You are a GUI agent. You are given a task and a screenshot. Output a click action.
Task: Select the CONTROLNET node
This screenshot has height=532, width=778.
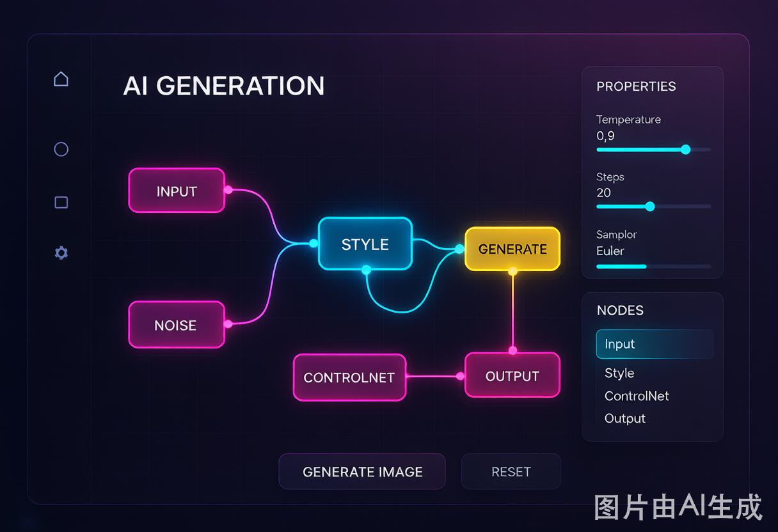click(x=349, y=377)
